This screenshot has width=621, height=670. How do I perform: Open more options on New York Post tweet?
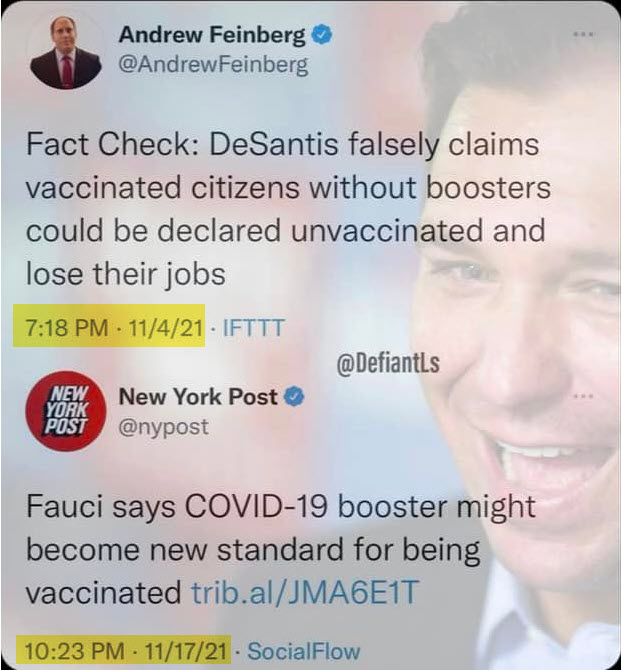tap(583, 396)
